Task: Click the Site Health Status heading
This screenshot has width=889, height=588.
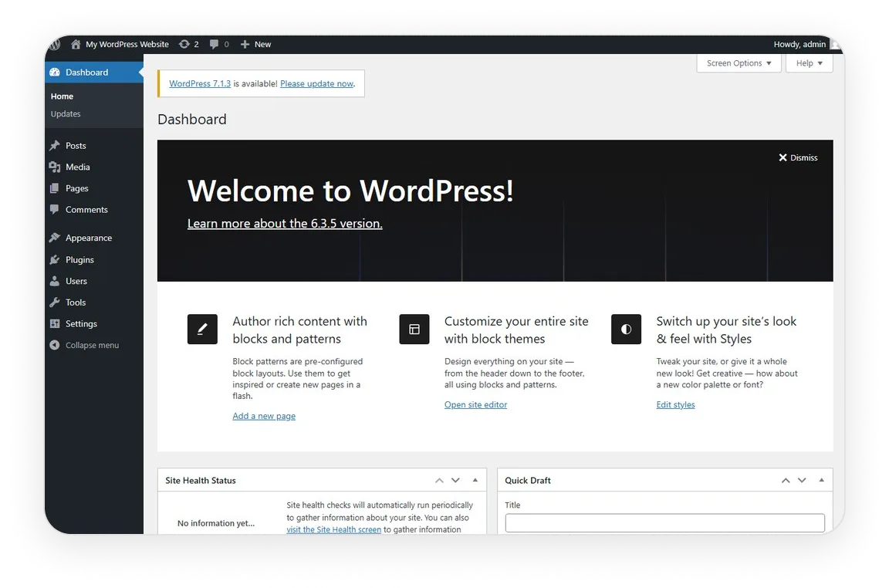Action: point(201,480)
